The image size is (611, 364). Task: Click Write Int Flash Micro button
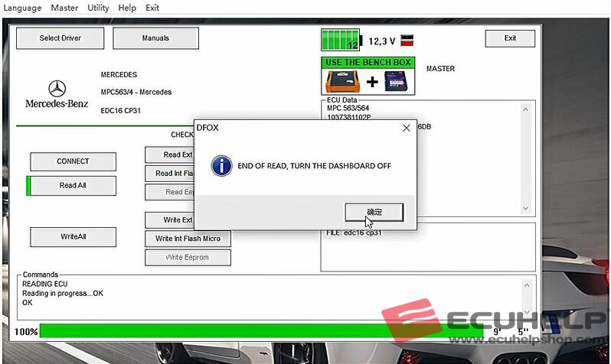pos(188,239)
